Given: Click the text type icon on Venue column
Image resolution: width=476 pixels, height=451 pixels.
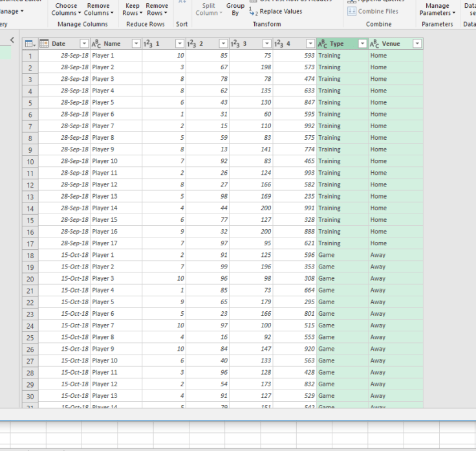Looking at the screenshot, I should 374,44.
